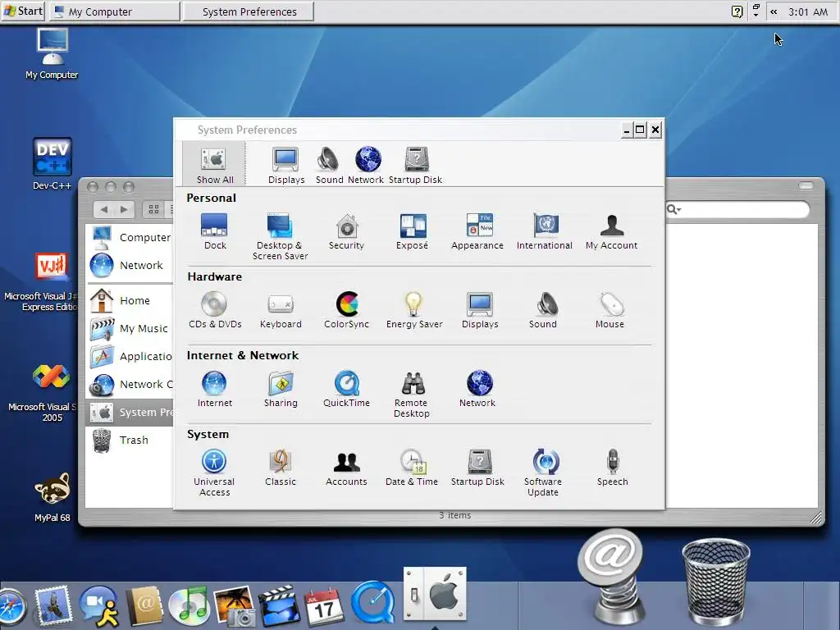
Task: Focus the Finder window search field
Action: click(x=737, y=209)
